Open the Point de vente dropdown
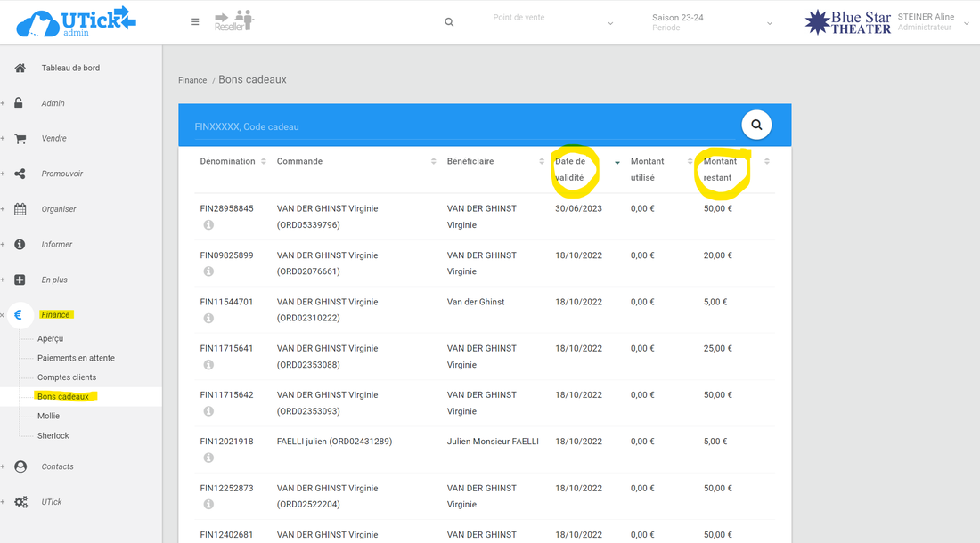980x543 pixels. (x=552, y=22)
